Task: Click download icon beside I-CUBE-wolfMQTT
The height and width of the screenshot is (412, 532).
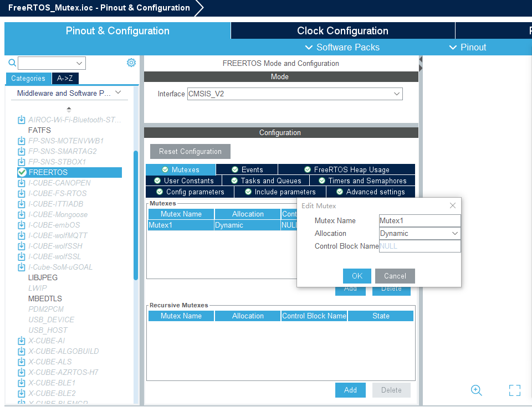Action: [x=22, y=235]
